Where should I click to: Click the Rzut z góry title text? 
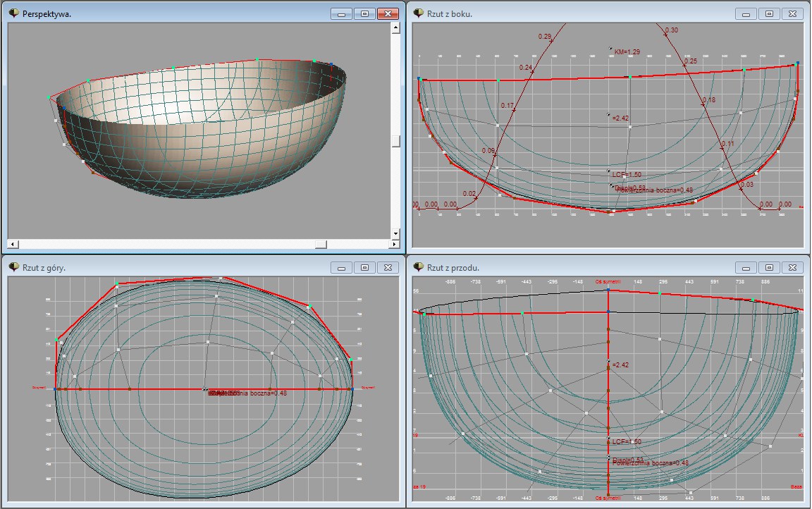coord(44,268)
